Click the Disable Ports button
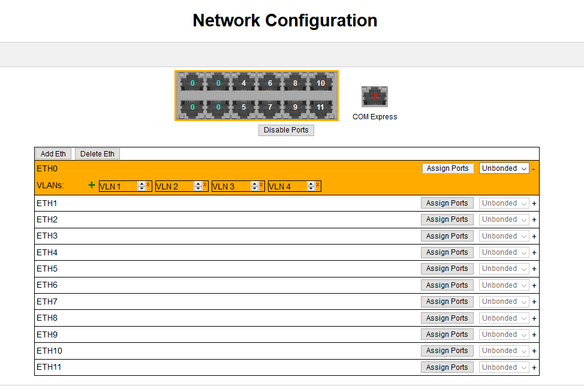 point(286,130)
